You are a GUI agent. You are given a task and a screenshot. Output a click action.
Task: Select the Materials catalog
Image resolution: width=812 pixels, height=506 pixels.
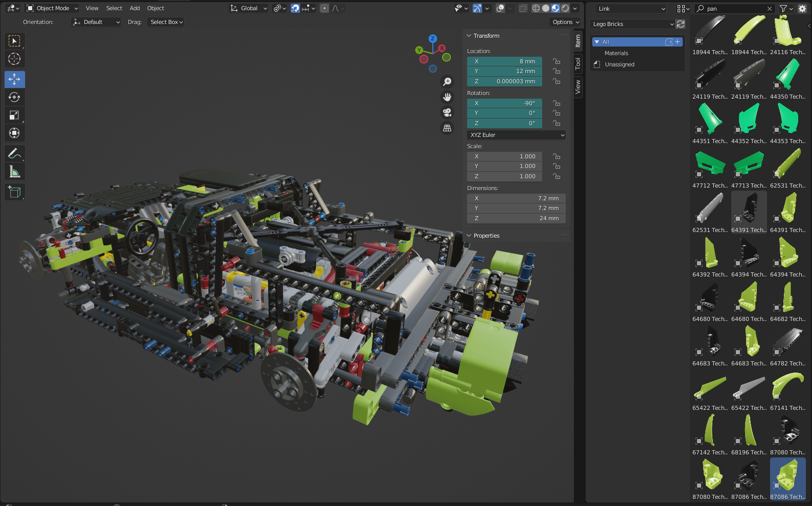coord(616,53)
